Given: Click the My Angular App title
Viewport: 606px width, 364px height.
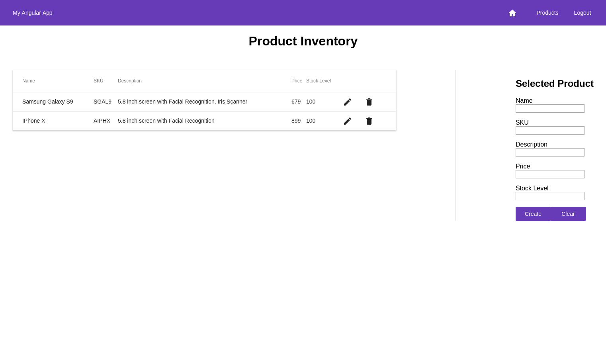Looking at the screenshot, I should (33, 13).
